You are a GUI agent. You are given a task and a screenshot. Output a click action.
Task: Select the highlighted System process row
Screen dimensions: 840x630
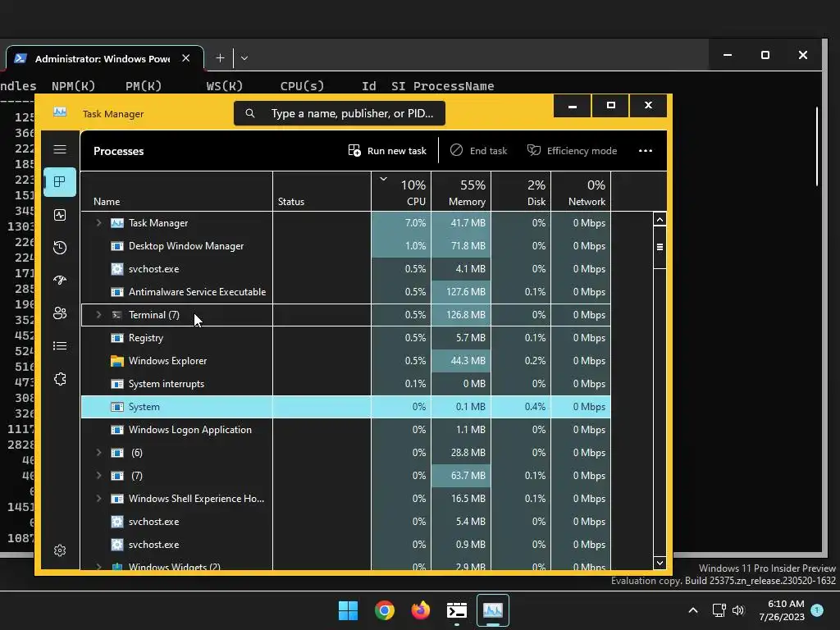coord(345,407)
